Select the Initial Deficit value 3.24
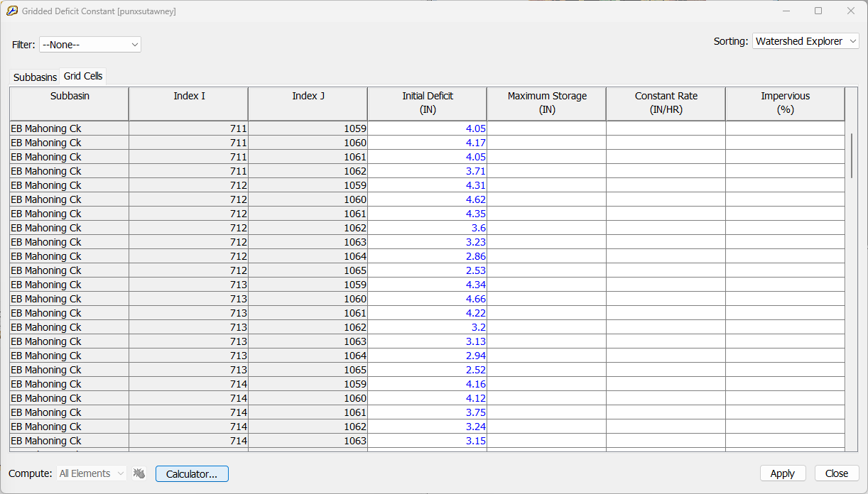The image size is (868, 494). [428, 427]
